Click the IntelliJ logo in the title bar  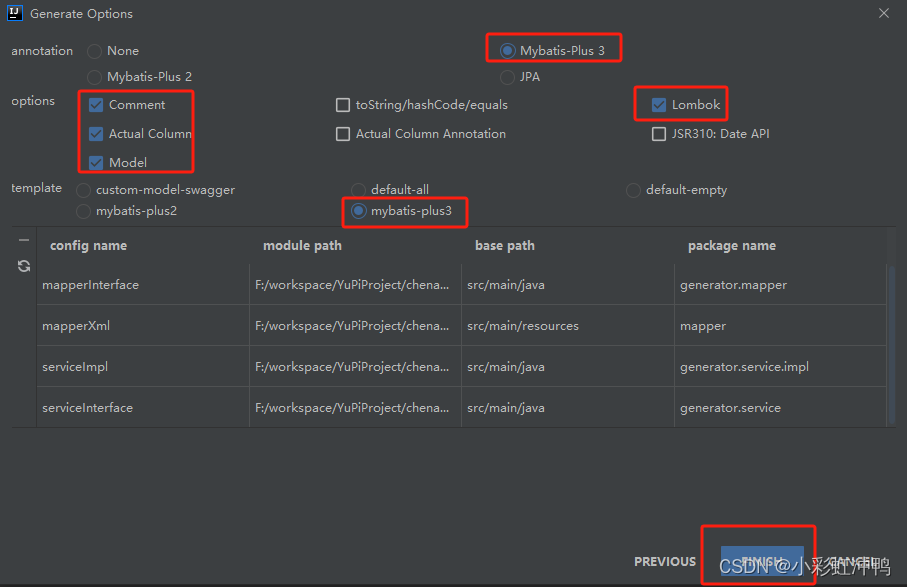pyautogui.click(x=13, y=13)
